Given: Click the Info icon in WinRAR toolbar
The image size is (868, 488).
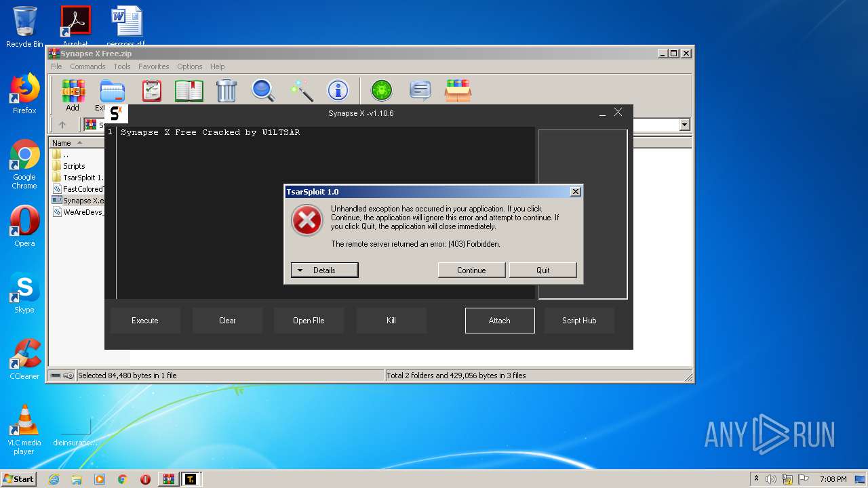Looking at the screenshot, I should 338,91.
